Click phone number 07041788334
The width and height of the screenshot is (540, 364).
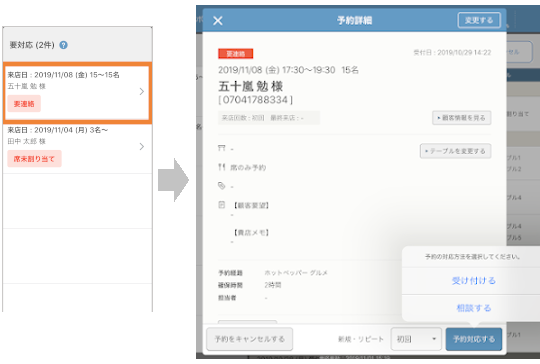256,100
